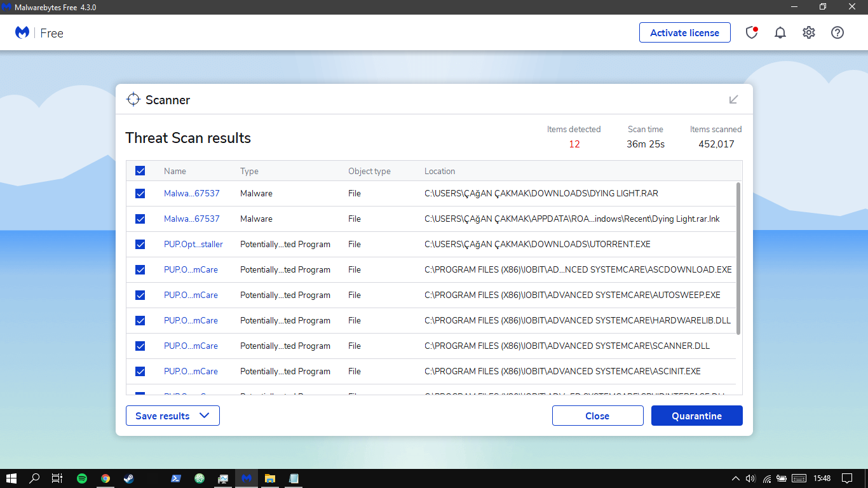Sort results by the Location column header

(440, 171)
